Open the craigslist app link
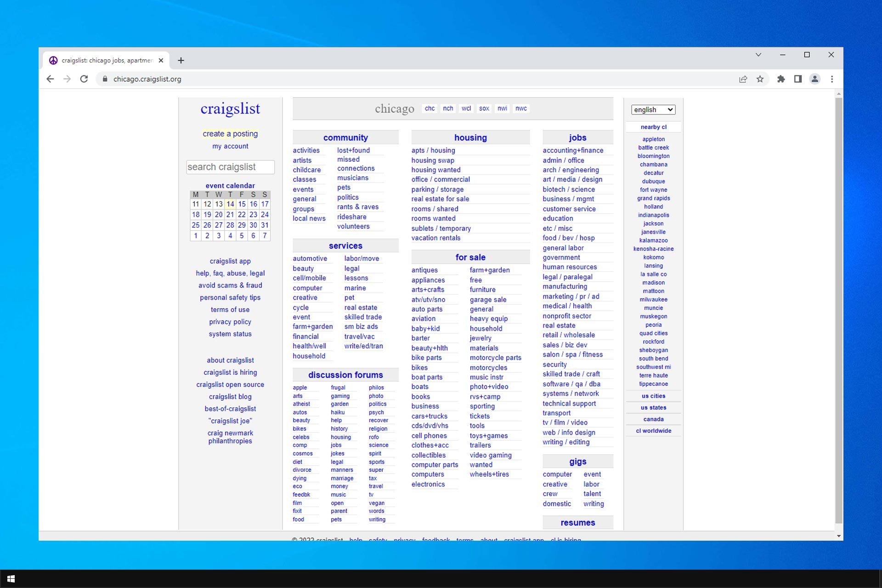This screenshot has width=882, height=588. point(230,261)
